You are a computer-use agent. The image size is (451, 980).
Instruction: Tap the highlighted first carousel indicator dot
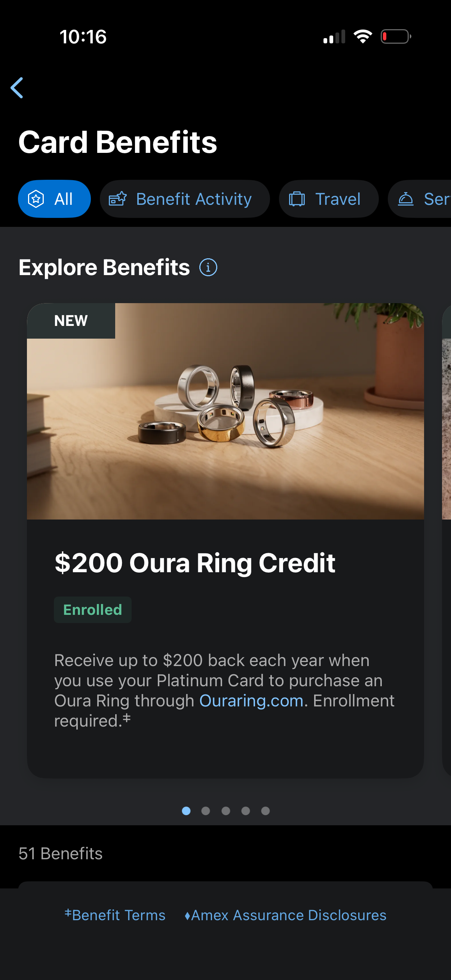[x=187, y=811]
